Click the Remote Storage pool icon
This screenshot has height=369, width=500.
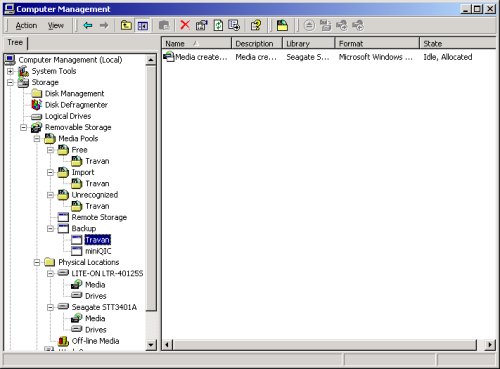[x=63, y=217]
